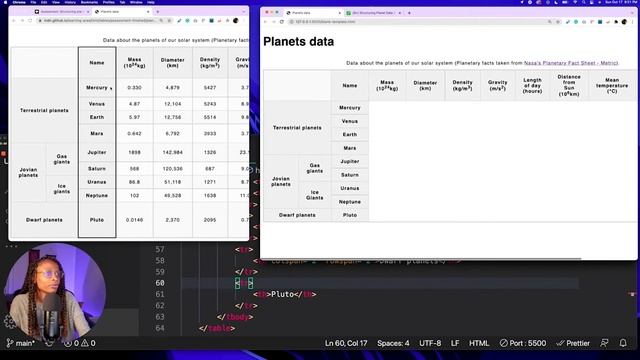The width and height of the screenshot is (640, 360).
Task: Click horizontal scrollbar in right Chrome window
Action: click(420, 258)
